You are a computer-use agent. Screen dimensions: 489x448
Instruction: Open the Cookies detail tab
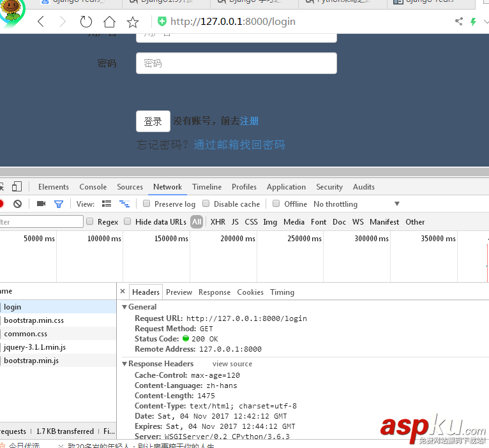tap(250, 292)
